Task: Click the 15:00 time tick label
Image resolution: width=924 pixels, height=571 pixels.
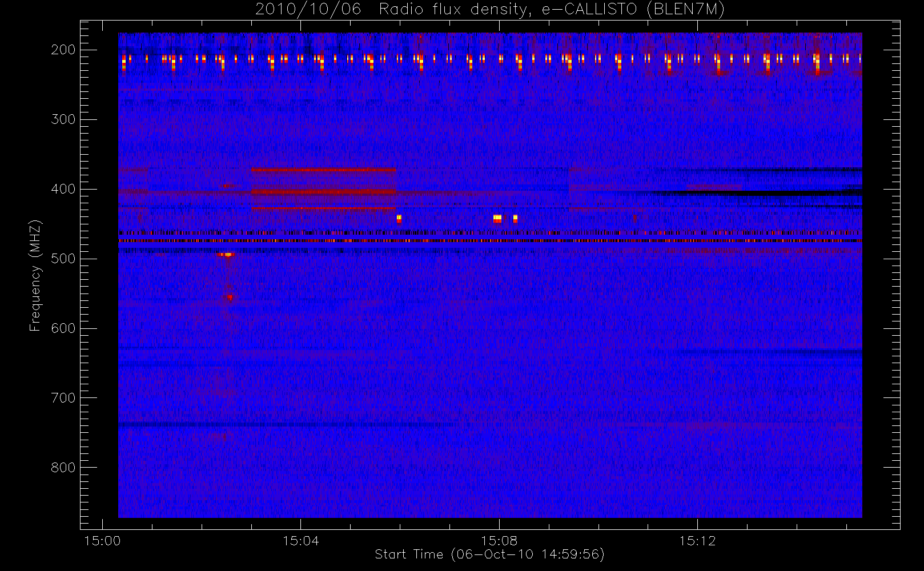Action: pyautogui.click(x=102, y=541)
